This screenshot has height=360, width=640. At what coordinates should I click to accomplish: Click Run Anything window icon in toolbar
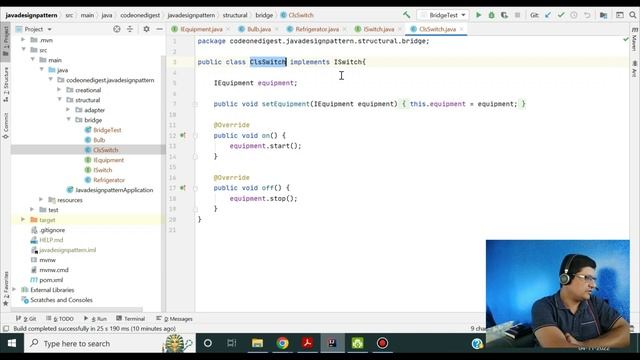click(620, 15)
